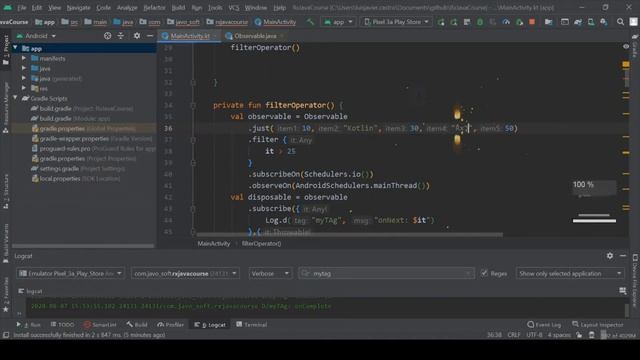
Task: Toggle the Regex checkbox
Action: 484,273
